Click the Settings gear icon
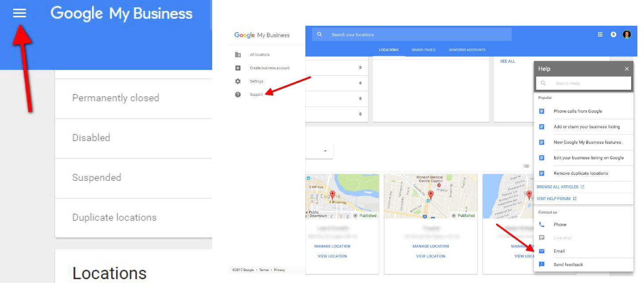The image size is (644, 283). coord(238,81)
